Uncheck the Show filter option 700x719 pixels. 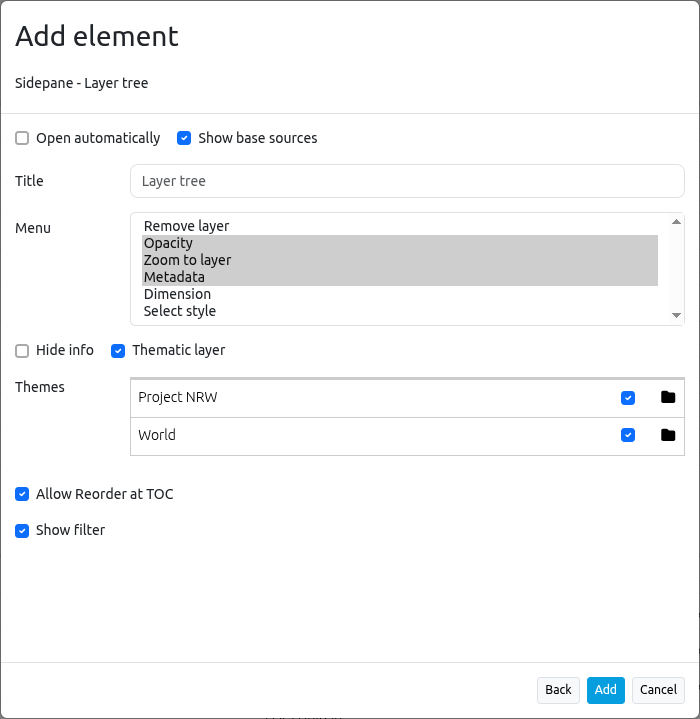coord(22,530)
